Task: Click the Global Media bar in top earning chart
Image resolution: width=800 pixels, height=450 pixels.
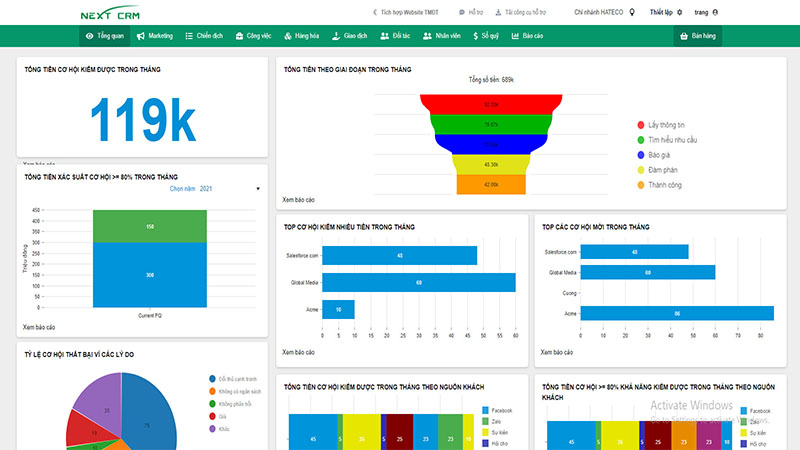Action: click(x=419, y=282)
